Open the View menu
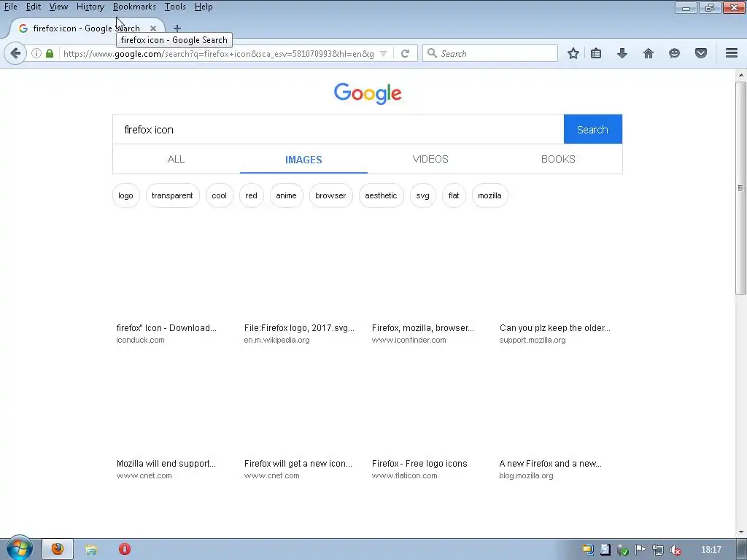 [x=58, y=7]
